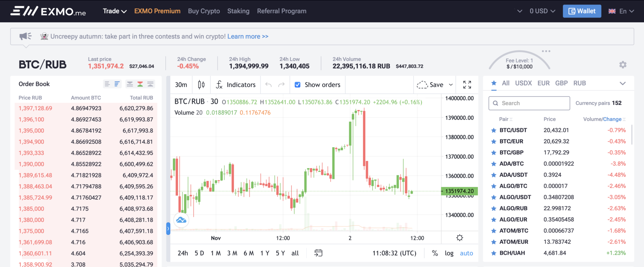
Task: Enter fullscreen chart mode
Action: click(x=467, y=85)
